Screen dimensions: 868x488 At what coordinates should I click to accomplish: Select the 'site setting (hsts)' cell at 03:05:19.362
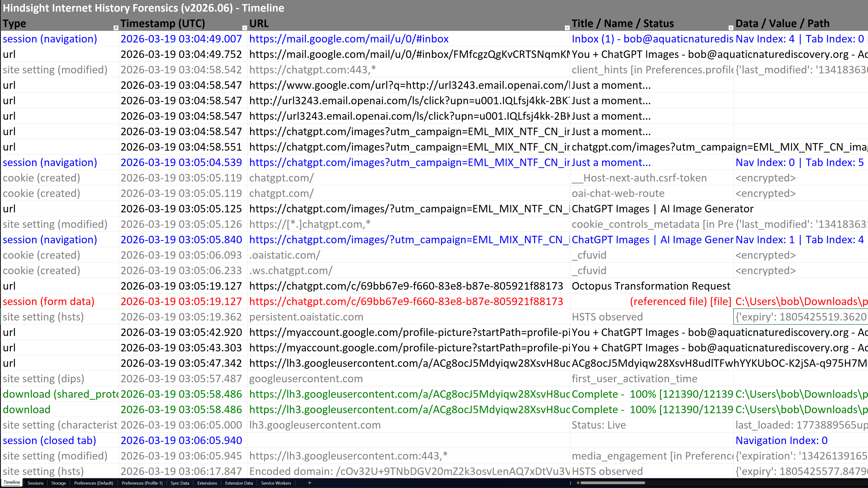pos(59,317)
